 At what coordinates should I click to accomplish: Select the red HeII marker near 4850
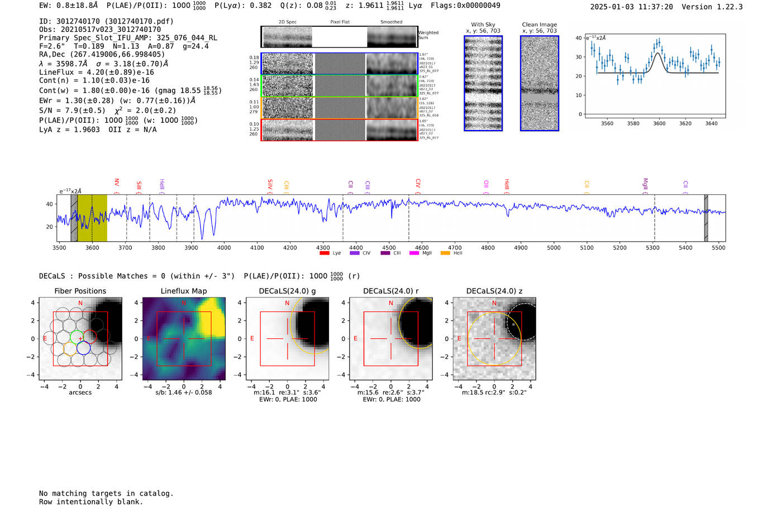point(507,186)
